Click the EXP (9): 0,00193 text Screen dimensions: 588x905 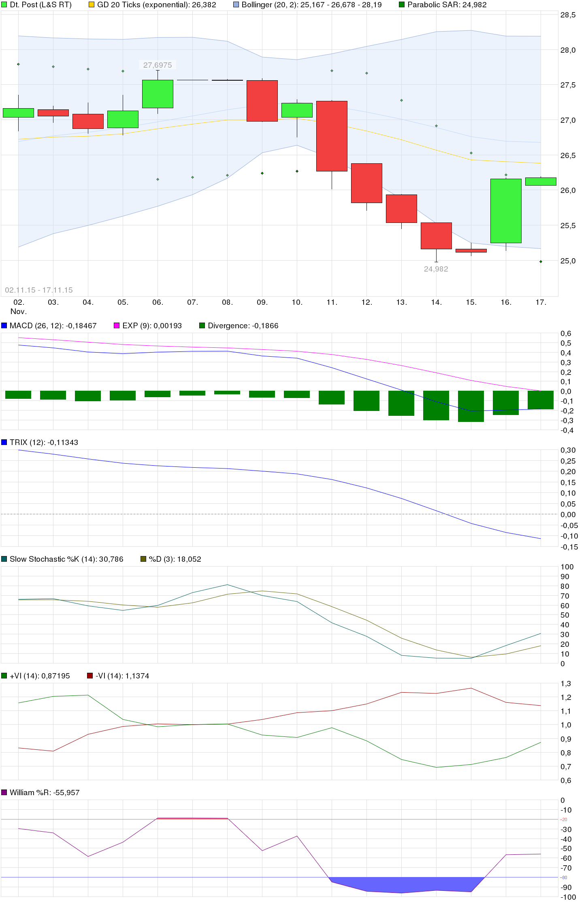point(152,325)
